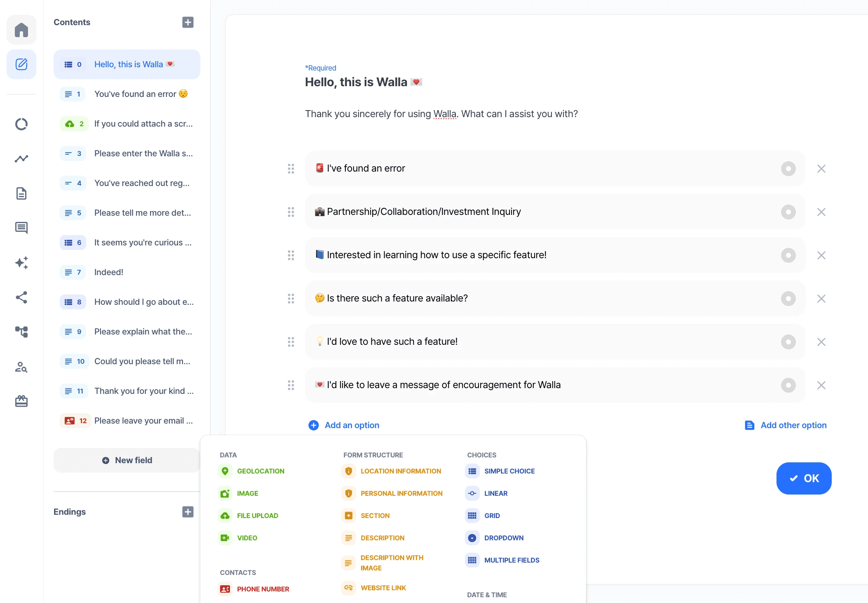Choose Dropdown field type
The image size is (868, 603).
495,538
